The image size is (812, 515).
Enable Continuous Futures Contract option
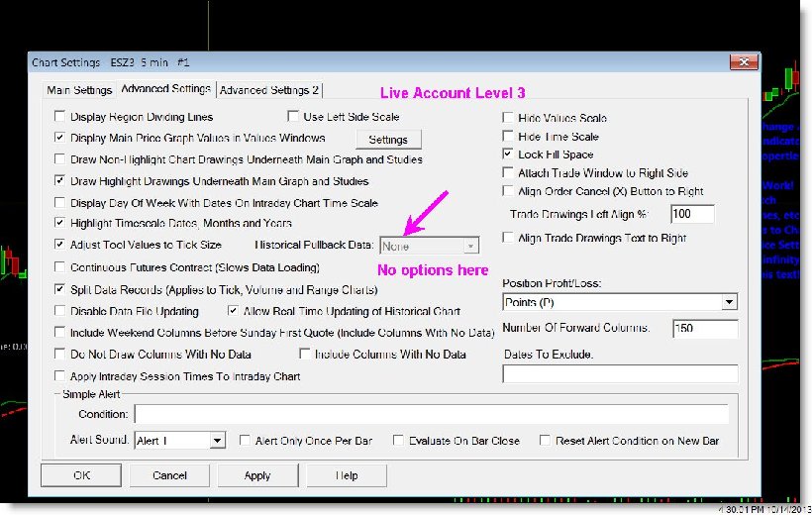60,267
